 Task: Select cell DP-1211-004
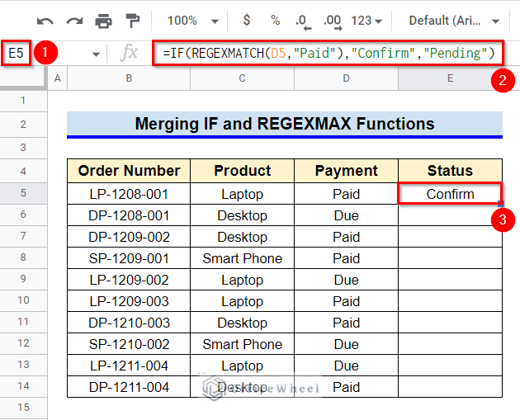point(129,387)
